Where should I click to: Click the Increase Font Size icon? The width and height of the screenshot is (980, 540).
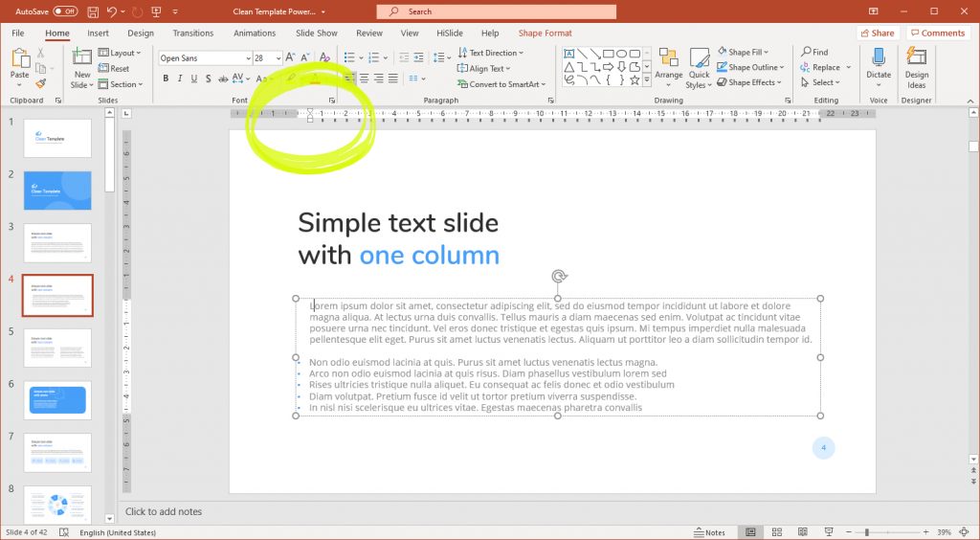pyautogui.click(x=290, y=57)
